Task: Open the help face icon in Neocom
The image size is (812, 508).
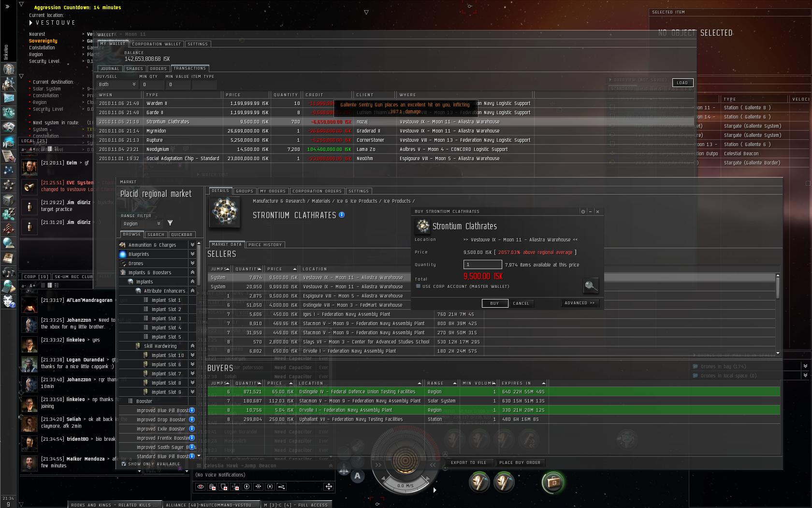Action: coord(8,301)
